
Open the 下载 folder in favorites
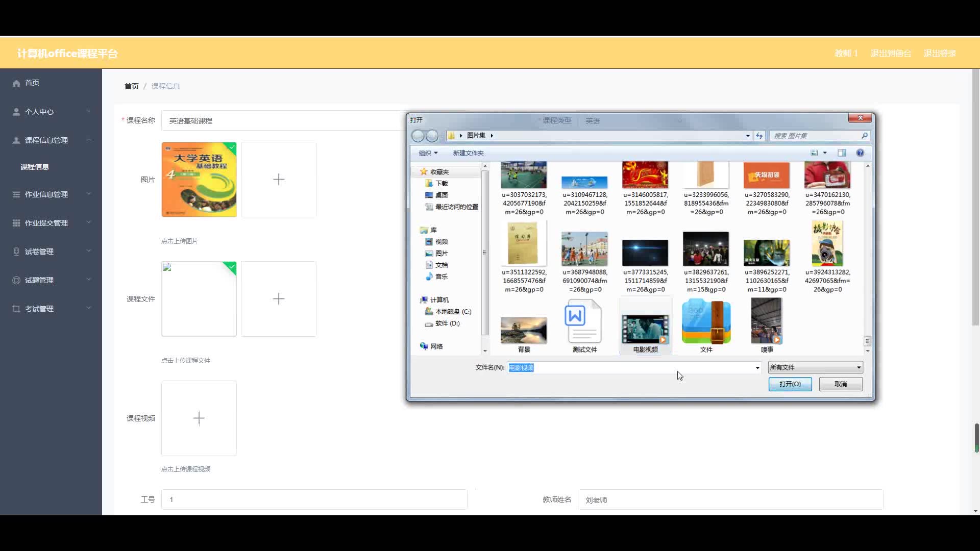(x=441, y=184)
